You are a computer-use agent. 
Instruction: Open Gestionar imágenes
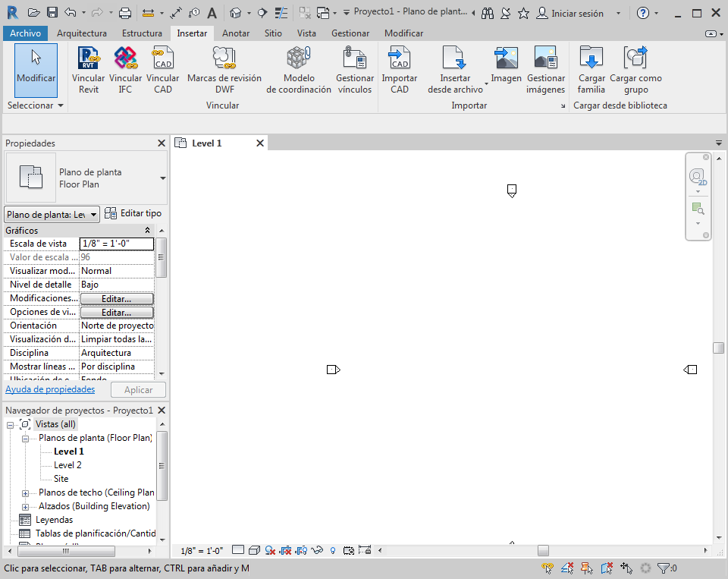[545, 70]
